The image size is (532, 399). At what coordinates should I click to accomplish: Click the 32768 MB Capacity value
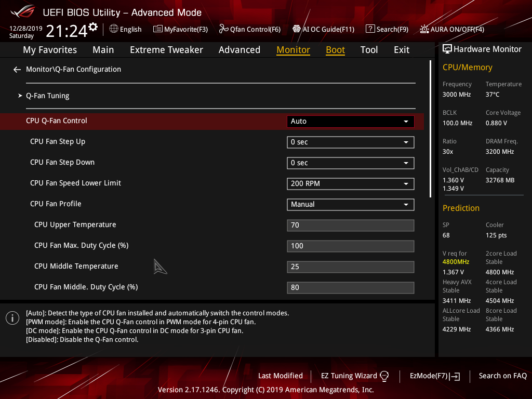500,180
